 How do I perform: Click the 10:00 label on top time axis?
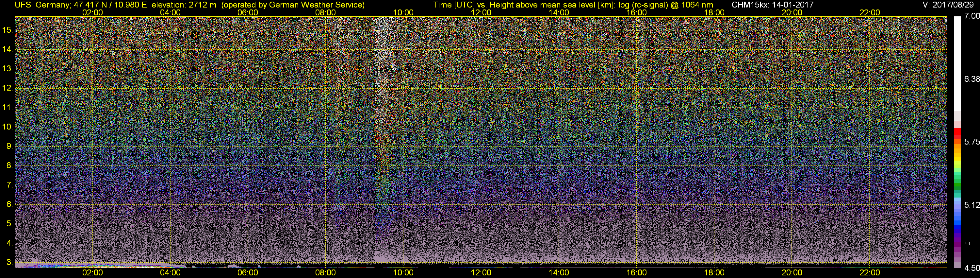click(x=403, y=12)
